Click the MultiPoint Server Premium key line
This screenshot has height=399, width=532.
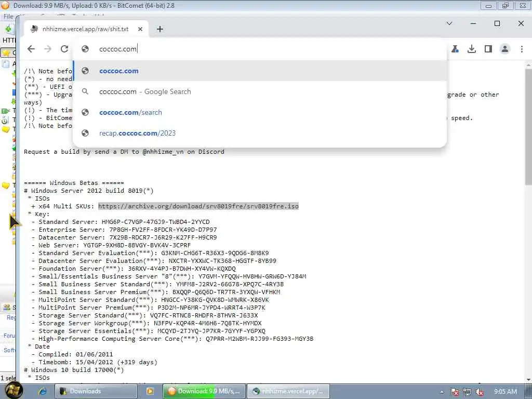[149, 308]
